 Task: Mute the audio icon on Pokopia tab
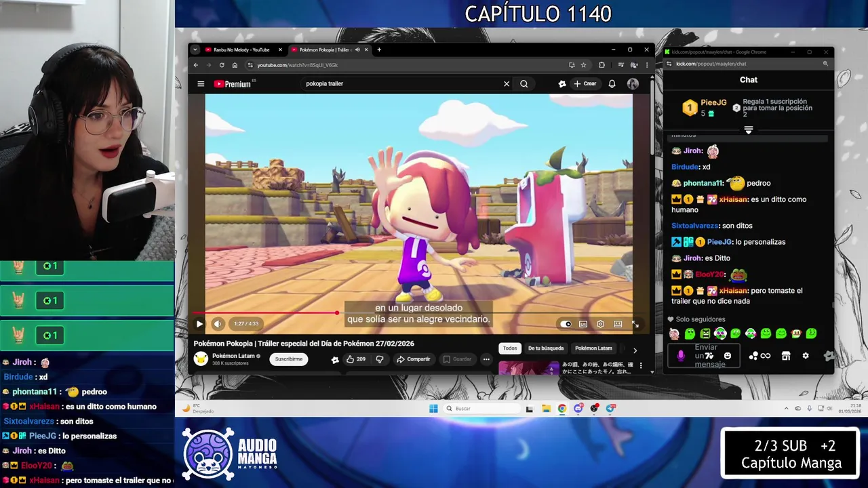(x=357, y=49)
